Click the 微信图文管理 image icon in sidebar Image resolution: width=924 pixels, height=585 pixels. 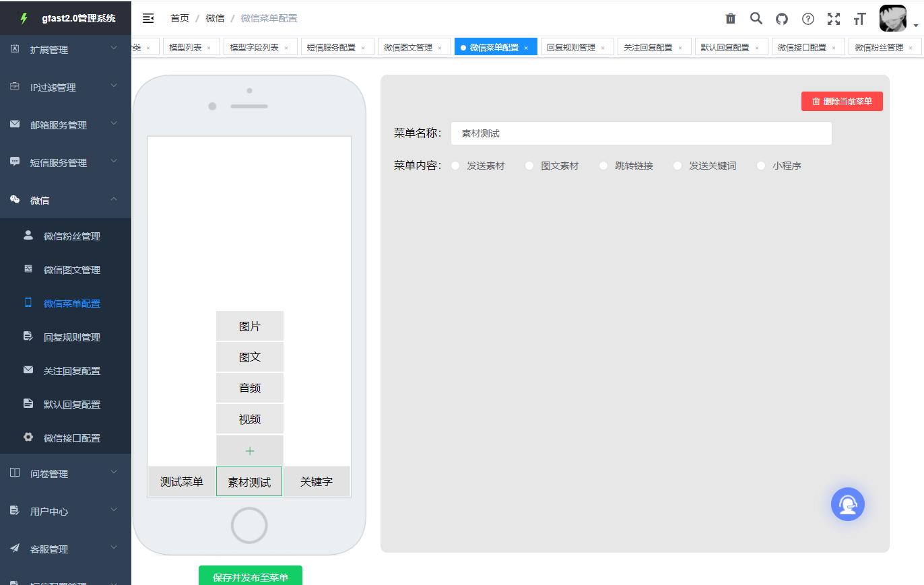tap(28, 269)
